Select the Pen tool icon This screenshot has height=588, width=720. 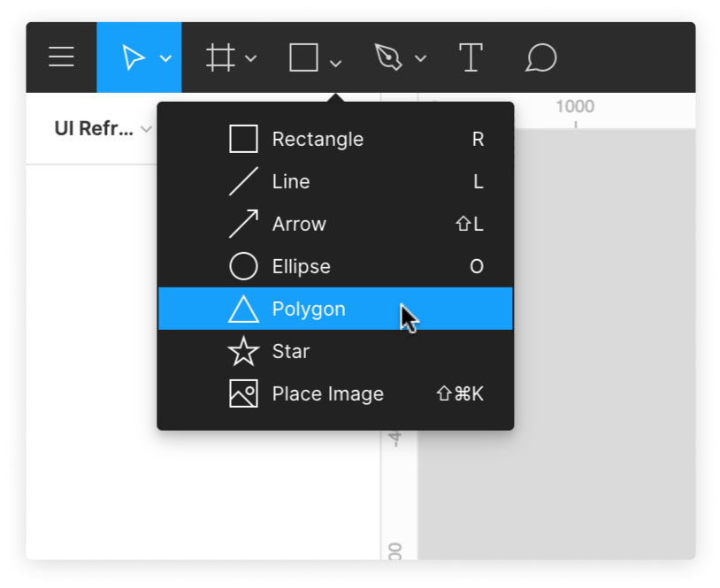click(x=388, y=57)
